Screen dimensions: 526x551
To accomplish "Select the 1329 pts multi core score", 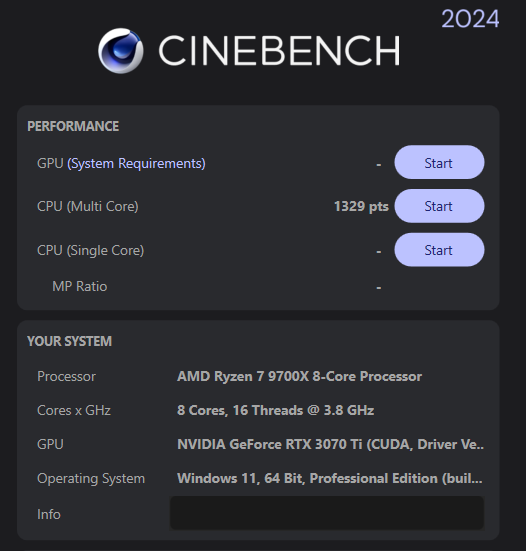I will coord(361,206).
